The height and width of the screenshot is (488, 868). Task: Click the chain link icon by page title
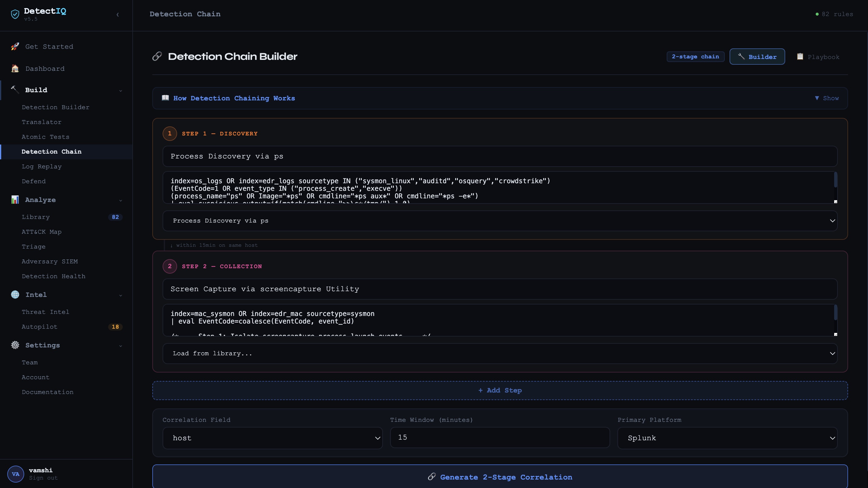157,56
